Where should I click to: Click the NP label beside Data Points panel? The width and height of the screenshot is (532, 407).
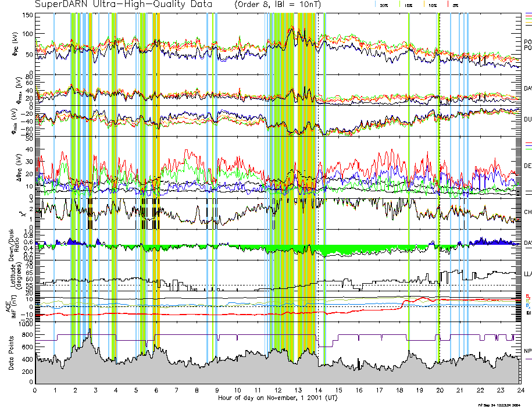[x=527, y=351]
